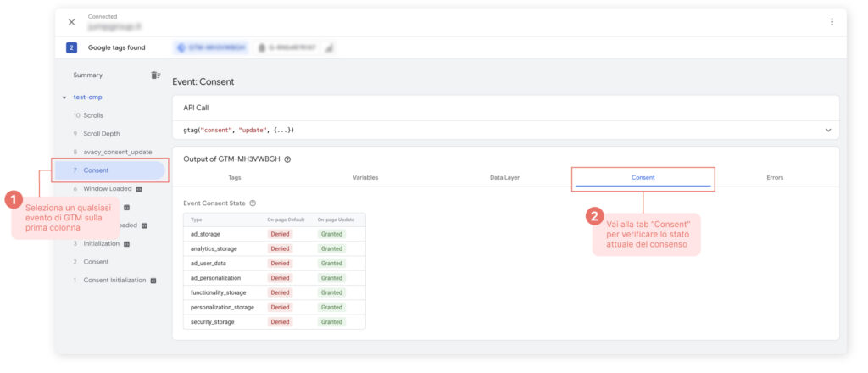Click Denied badge in functionality_storage row
Viewport: 868px width, 373px height.
tap(280, 292)
